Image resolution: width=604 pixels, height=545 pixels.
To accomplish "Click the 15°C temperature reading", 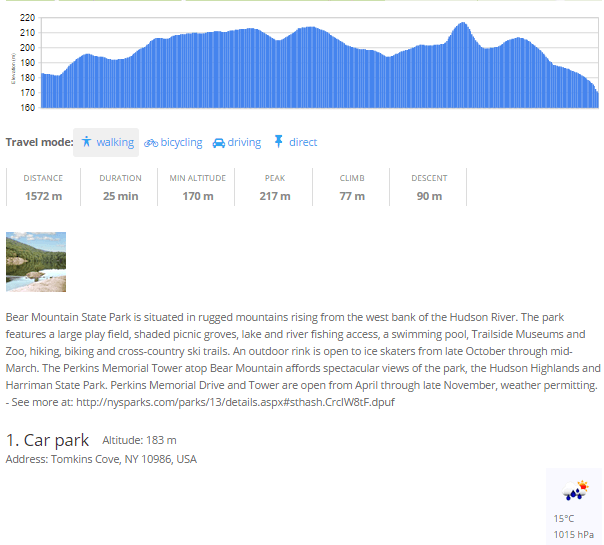I will (564, 519).
